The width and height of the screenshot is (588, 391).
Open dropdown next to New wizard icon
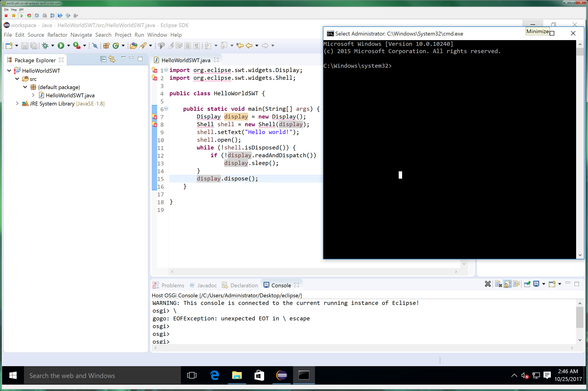[16, 46]
